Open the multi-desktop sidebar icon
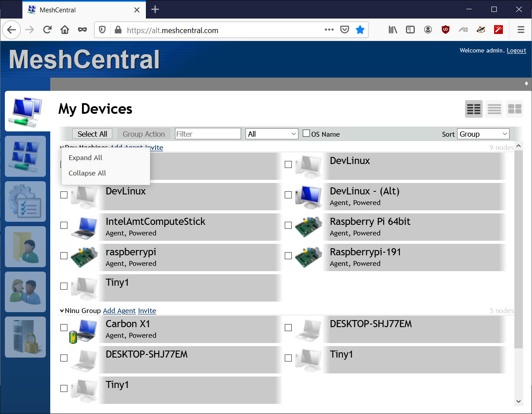 pyautogui.click(x=26, y=157)
